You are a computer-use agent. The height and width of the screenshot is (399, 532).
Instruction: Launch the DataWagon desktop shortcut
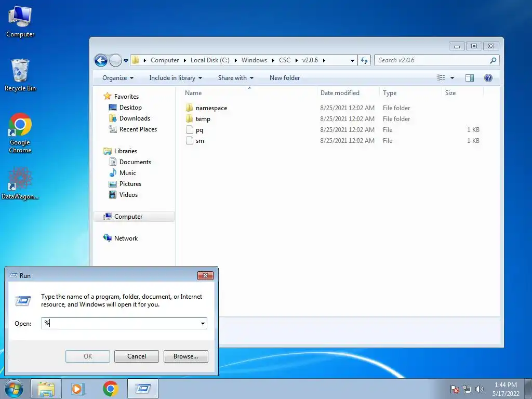coord(20,183)
